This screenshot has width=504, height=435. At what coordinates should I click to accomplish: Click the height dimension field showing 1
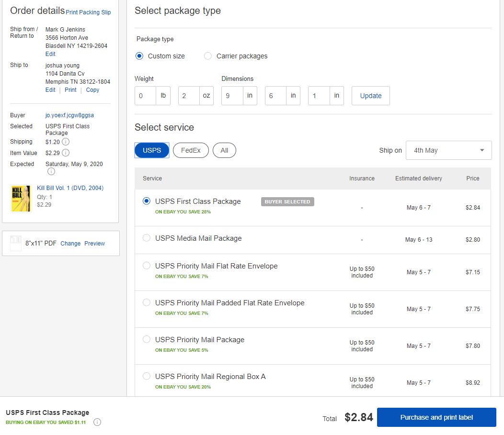(x=319, y=96)
